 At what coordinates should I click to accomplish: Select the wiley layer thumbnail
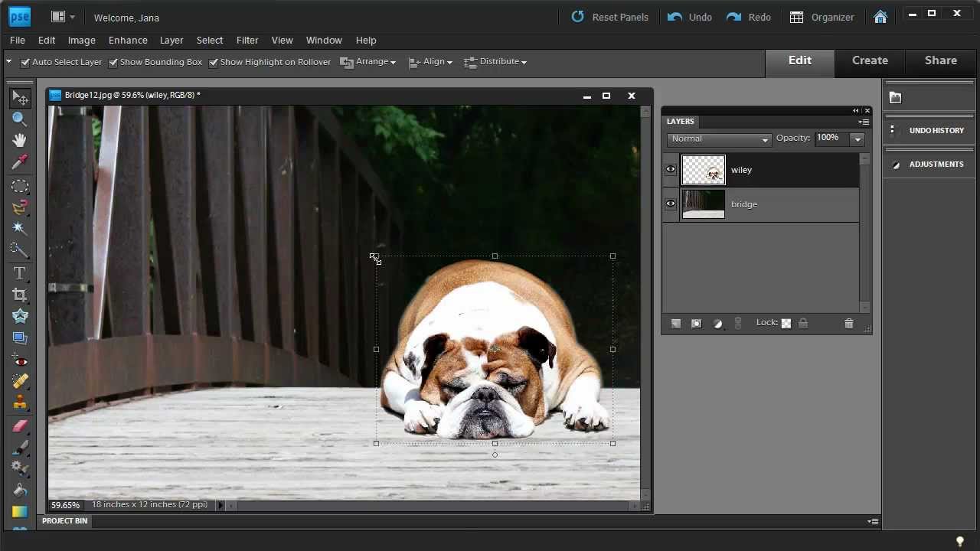coord(703,170)
